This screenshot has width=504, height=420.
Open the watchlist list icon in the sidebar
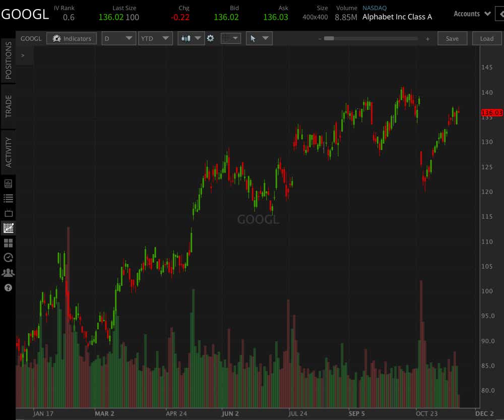point(9,199)
